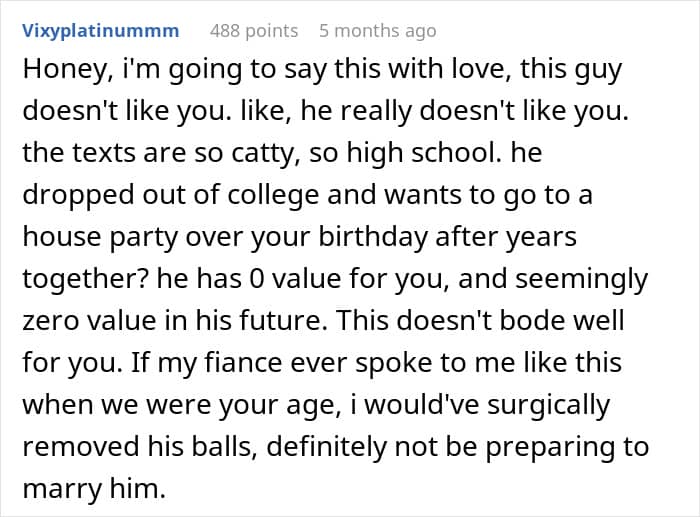Click the 488 points score
This screenshot has height=517, width=700.
tap(254, 30)
